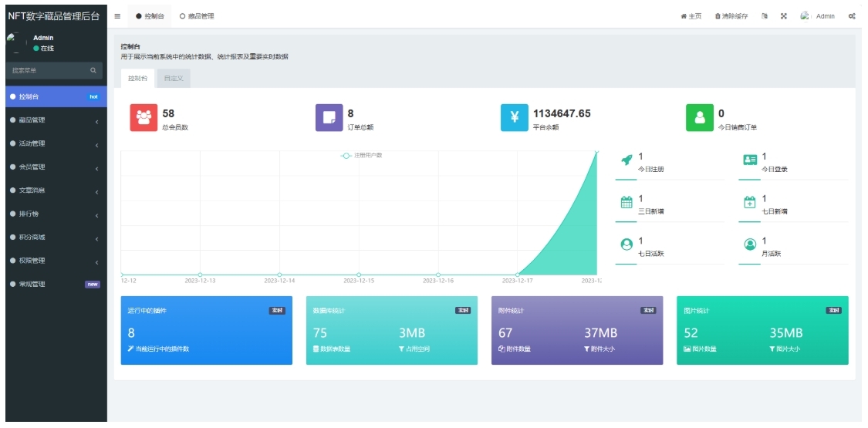The width and height of the screenshot is (868, 428).
Task: Go to 主页 home link
Action: click(x=691, y=16)
